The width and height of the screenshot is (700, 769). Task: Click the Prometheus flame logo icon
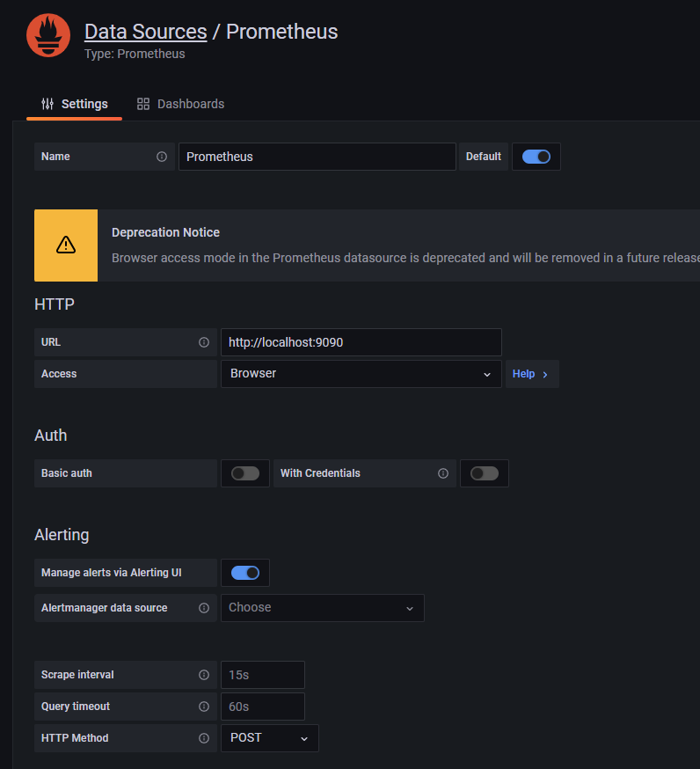tap(48, 35)
